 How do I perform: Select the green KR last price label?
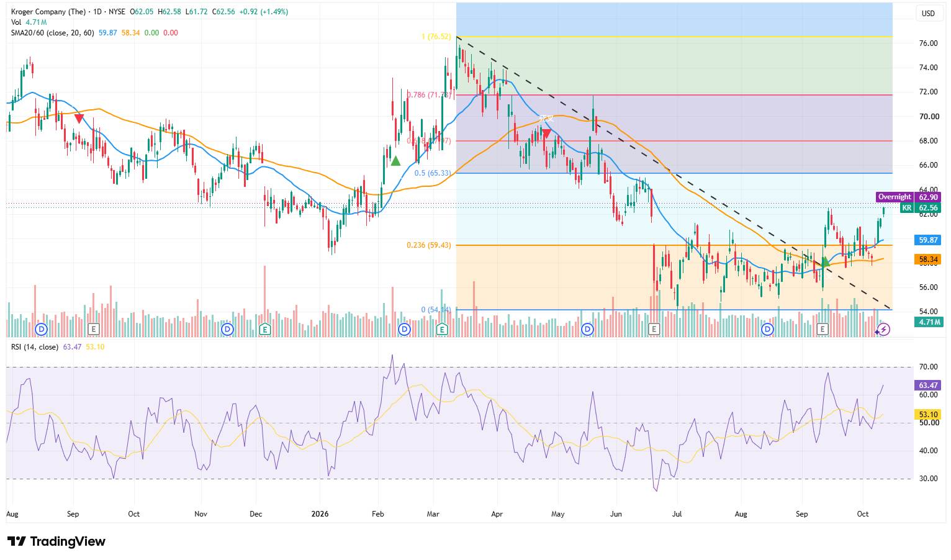921,208
